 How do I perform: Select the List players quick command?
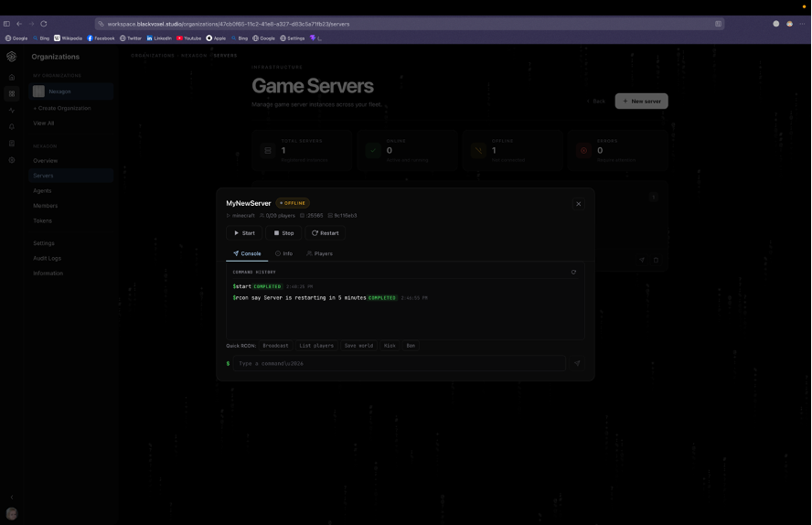(x=316, y=346)
